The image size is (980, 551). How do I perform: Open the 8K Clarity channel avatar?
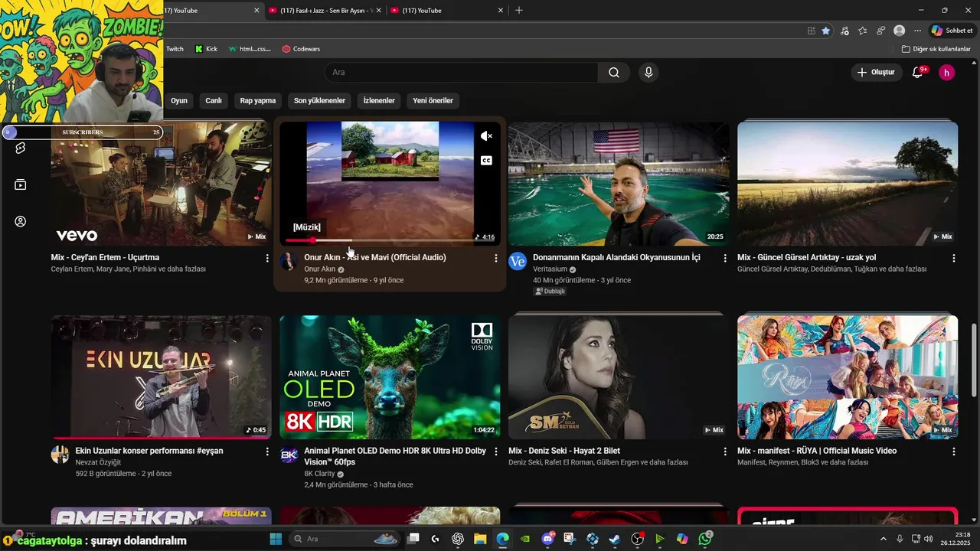[x=289, y=455]
